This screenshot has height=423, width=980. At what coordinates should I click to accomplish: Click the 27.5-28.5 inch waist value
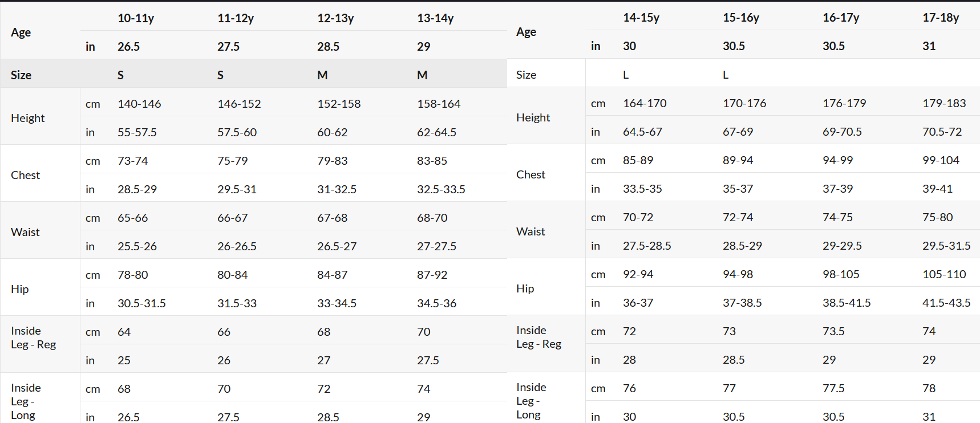[x=647, y=246]
